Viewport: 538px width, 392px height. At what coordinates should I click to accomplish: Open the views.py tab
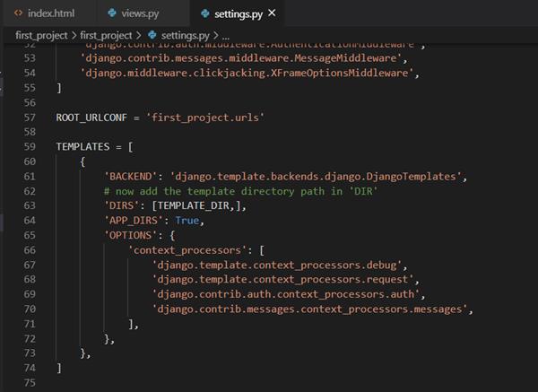(142, 13)
